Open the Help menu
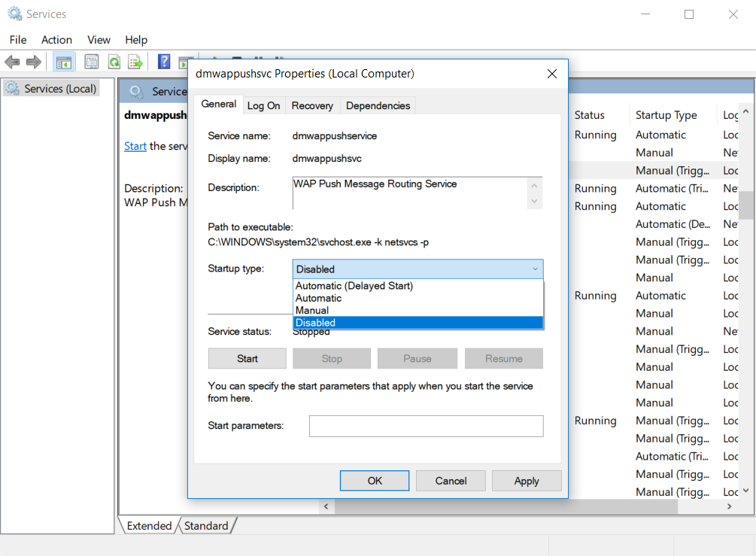756x556 pixels. click(x=136, y=40)
